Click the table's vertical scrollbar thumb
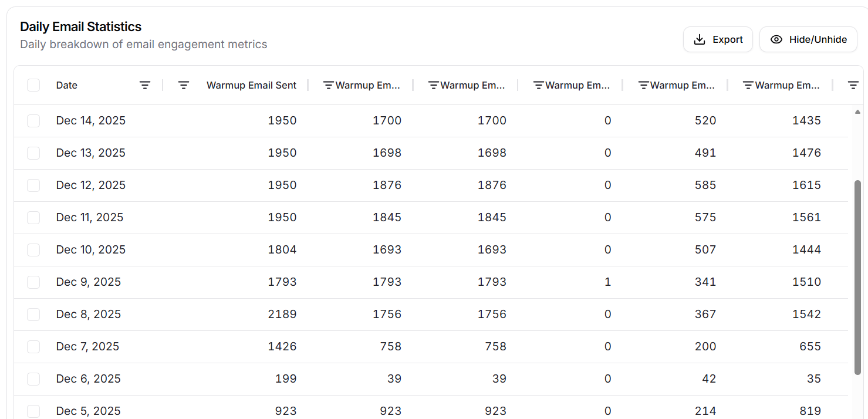 pos(857,276)
